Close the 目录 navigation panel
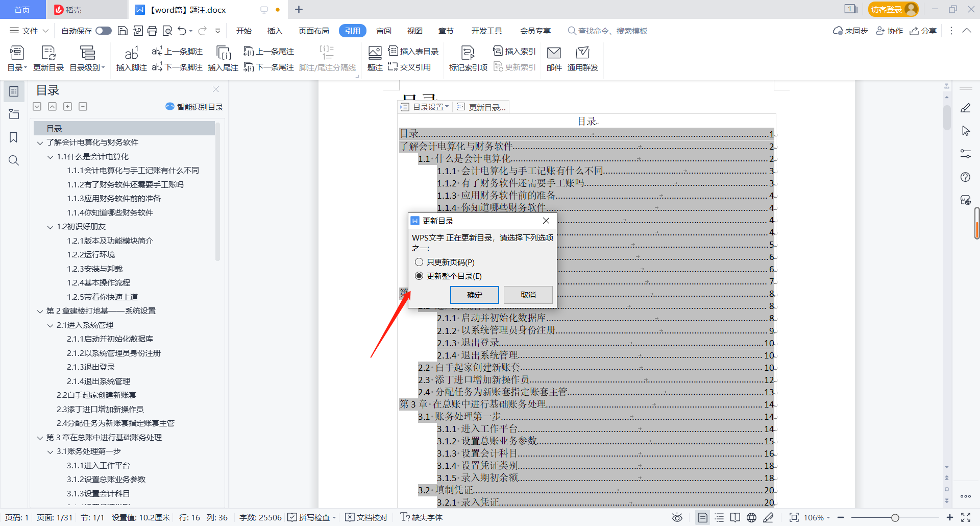 pyautogui.click(x=216, y=89)
